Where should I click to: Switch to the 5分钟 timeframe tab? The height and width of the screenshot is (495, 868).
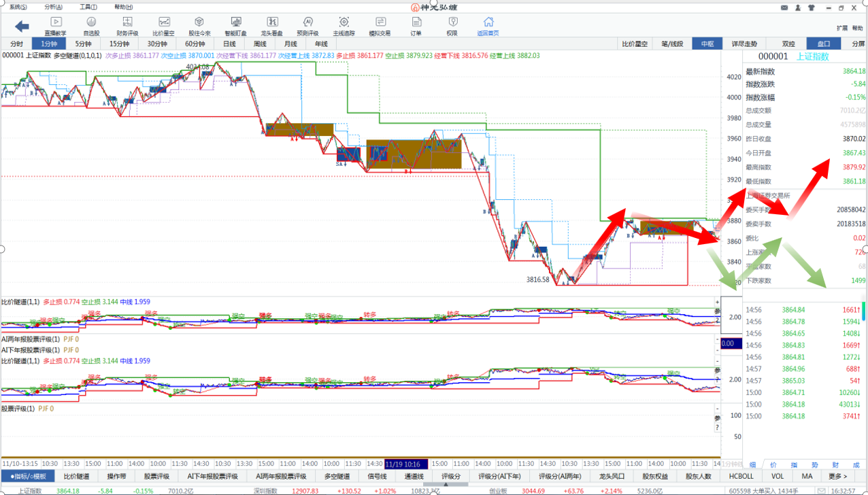click(83, 44)
